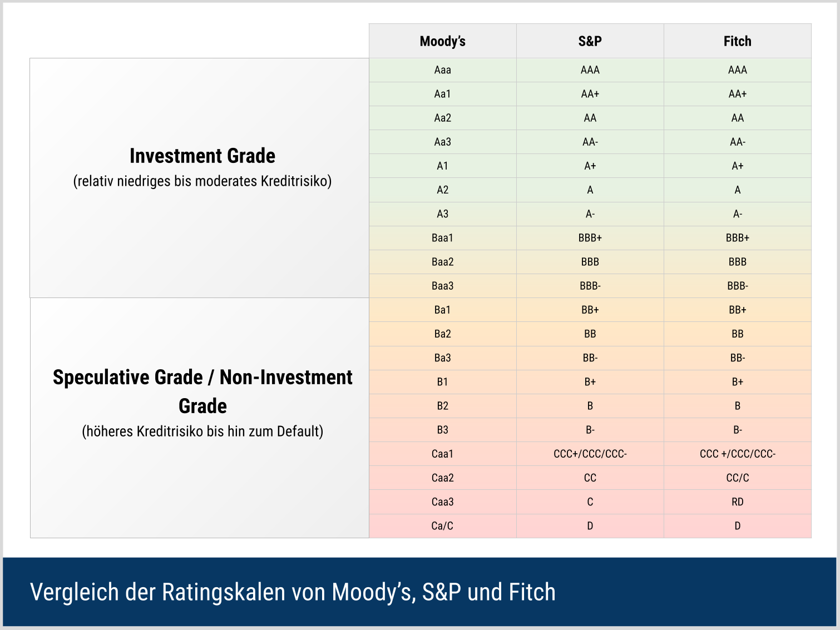Click the Ba1 rating cell

443,310
